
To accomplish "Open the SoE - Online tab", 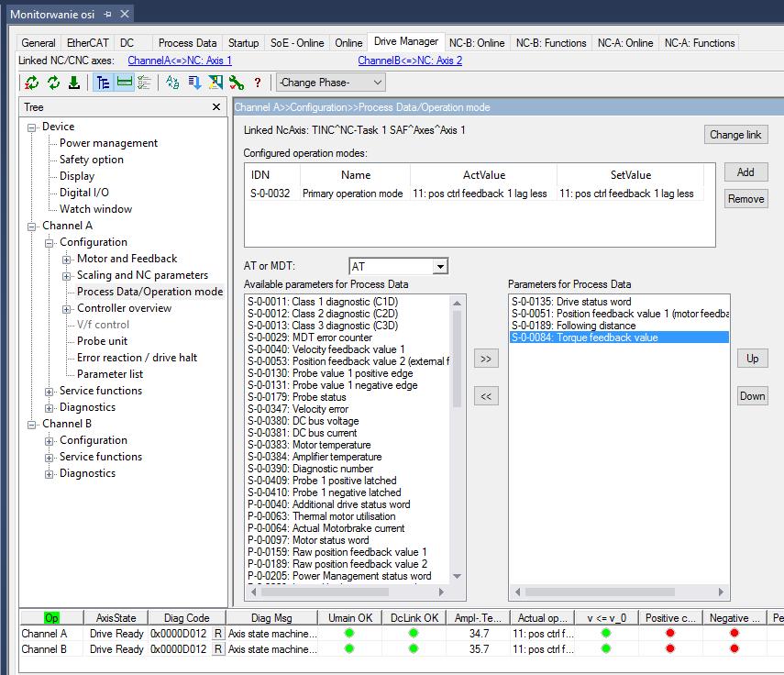I will pos(297,43).
